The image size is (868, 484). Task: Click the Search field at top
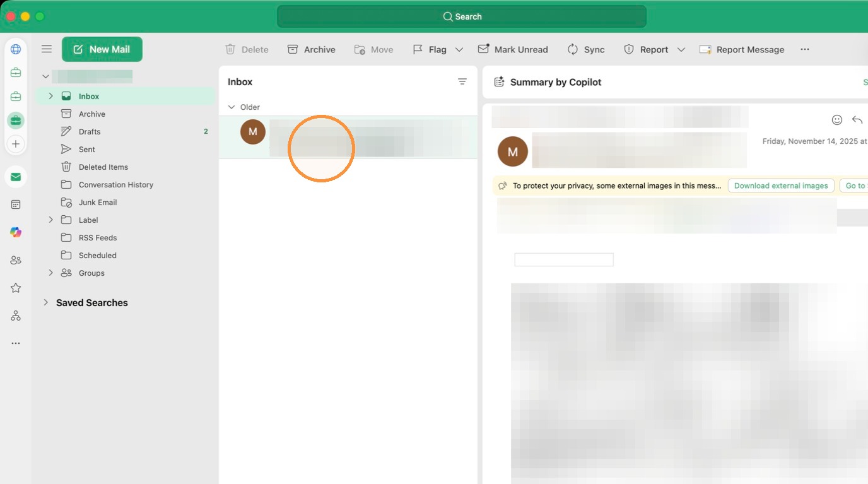point(462,16)
